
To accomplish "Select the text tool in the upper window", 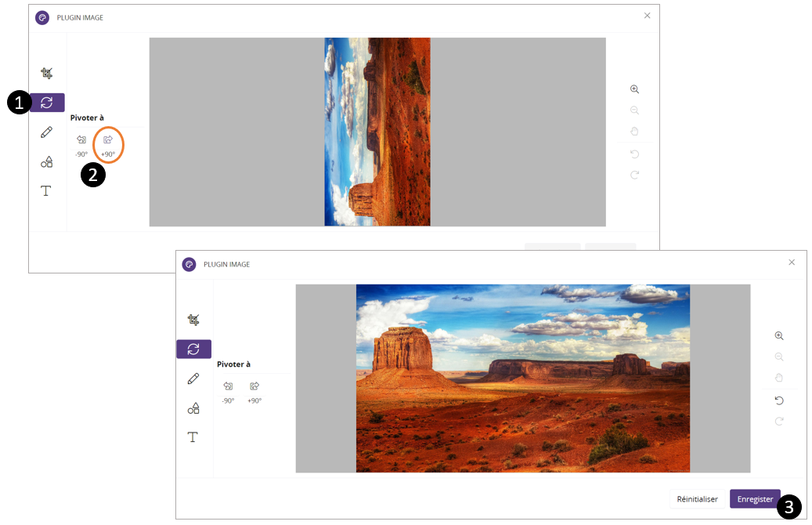I will (47, 191).
